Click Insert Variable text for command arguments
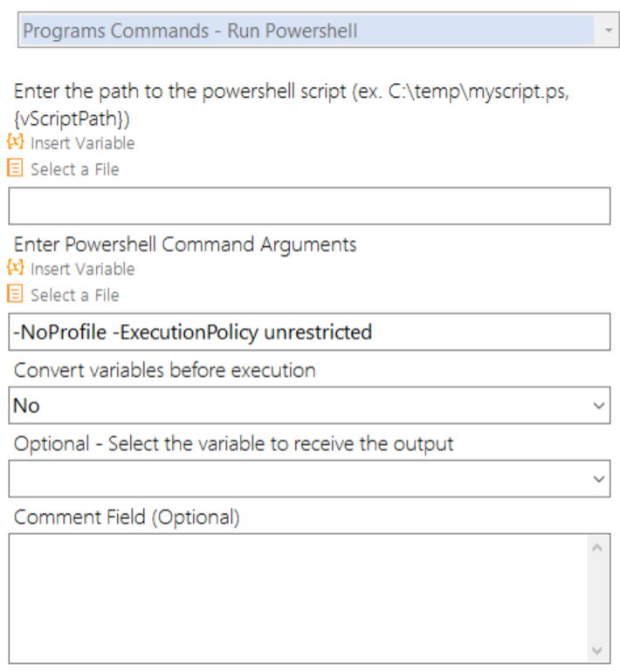This screenshot has width=620, height=672. (83, 269)
